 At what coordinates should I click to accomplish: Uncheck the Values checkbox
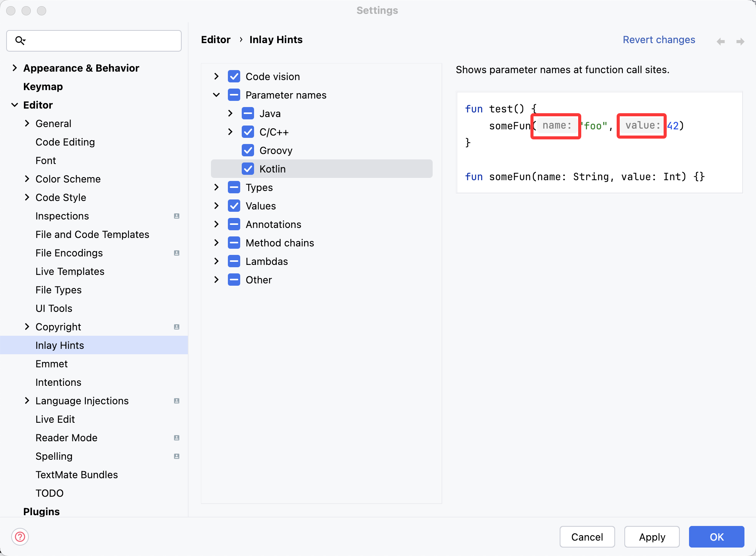pos(234,206)
